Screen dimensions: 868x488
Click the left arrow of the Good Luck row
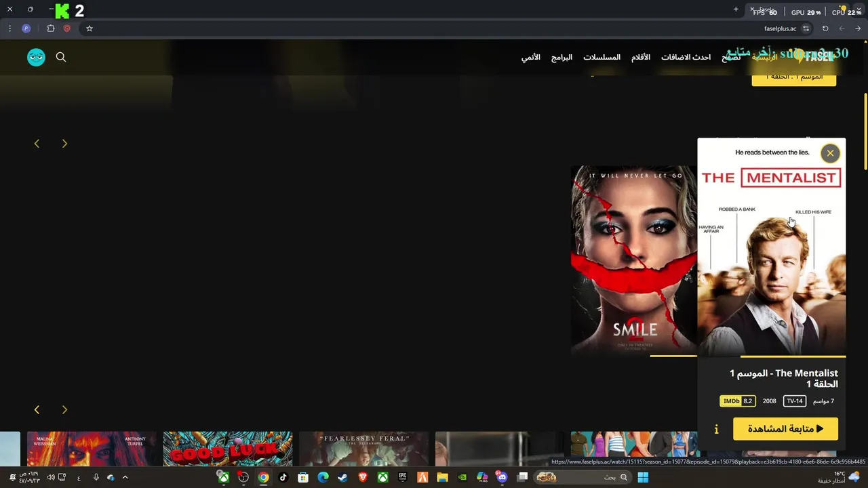point(37,410)
